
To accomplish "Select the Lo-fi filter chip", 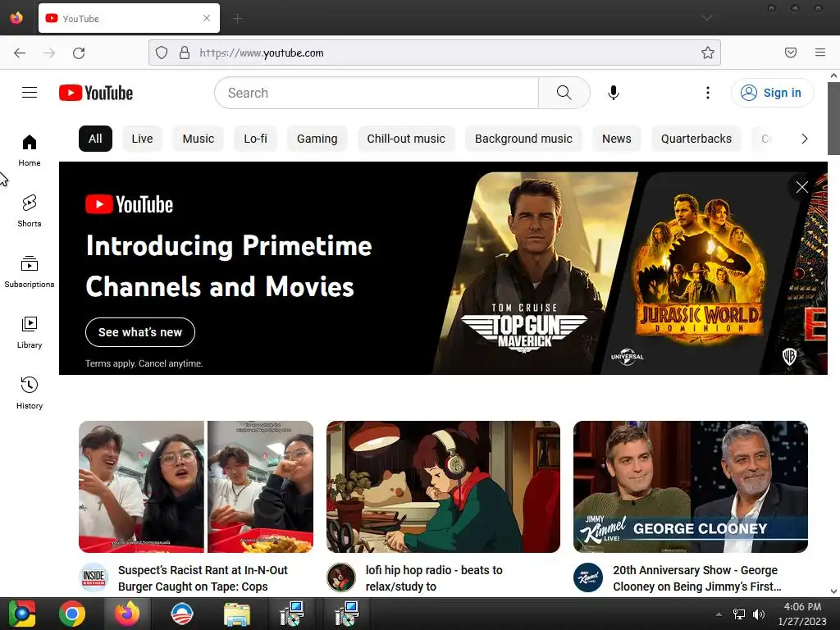I will point(256,139).
